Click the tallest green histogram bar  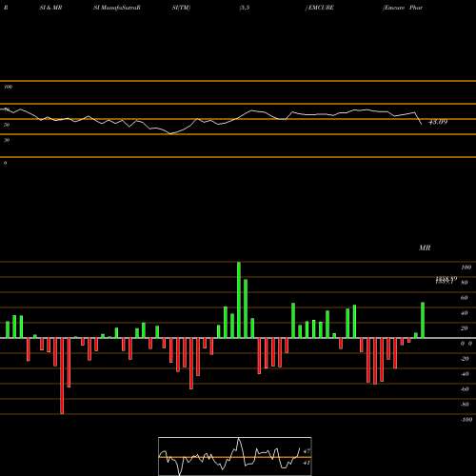(x=239, y=300)
